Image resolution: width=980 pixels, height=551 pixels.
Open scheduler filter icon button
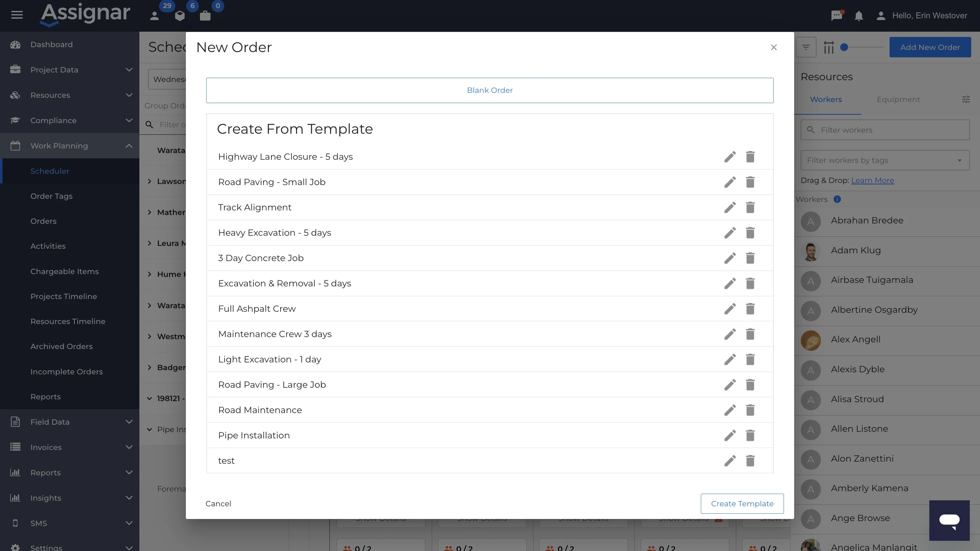coord(805,47)
